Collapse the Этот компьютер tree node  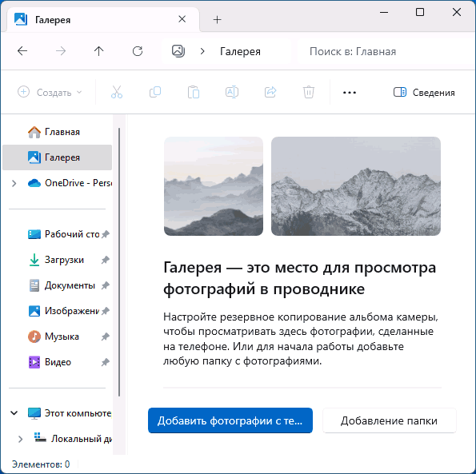[x=14, y=413]
